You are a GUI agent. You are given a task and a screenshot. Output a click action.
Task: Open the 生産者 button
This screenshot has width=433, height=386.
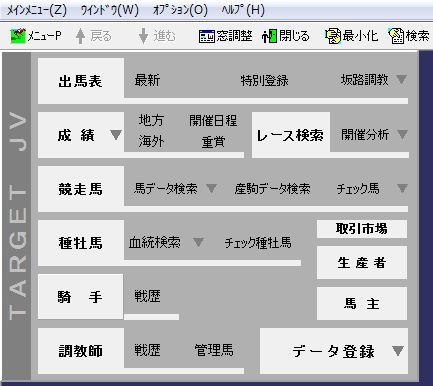click(362, 263)
